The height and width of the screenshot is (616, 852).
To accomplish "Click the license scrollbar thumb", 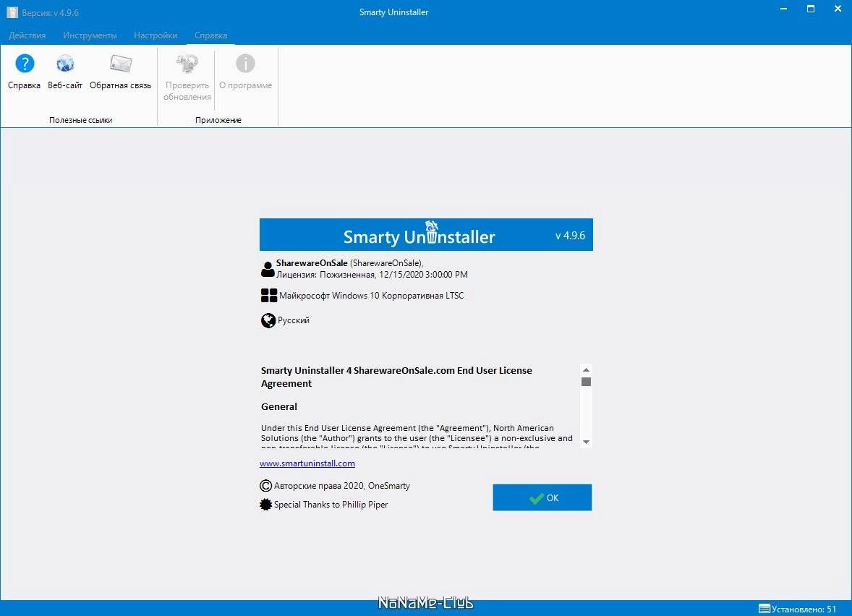I will tap(586, 382).
